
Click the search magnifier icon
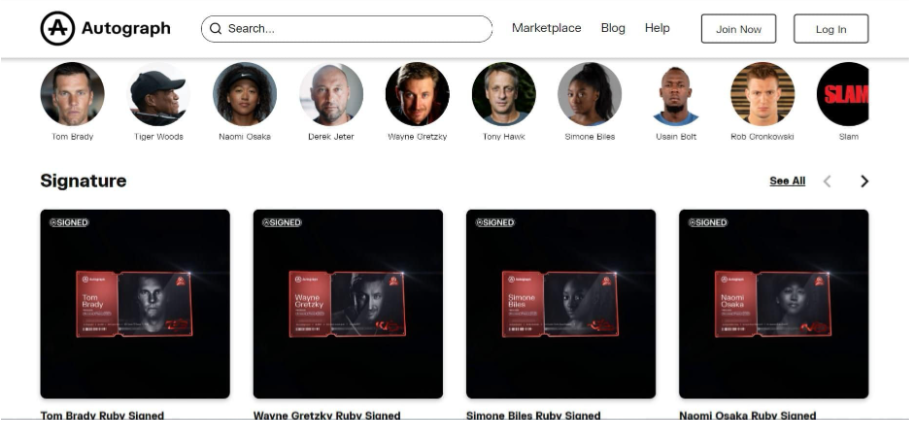(x=215, y=29)
